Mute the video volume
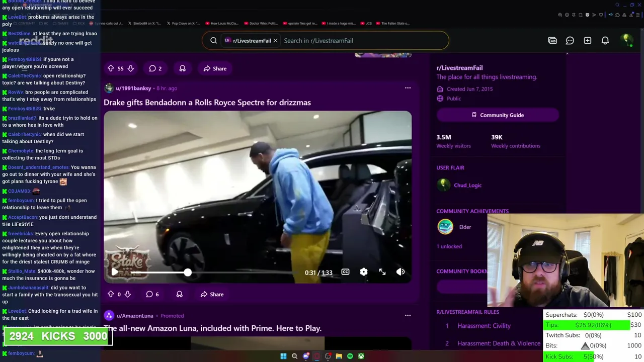 [400, 272]
